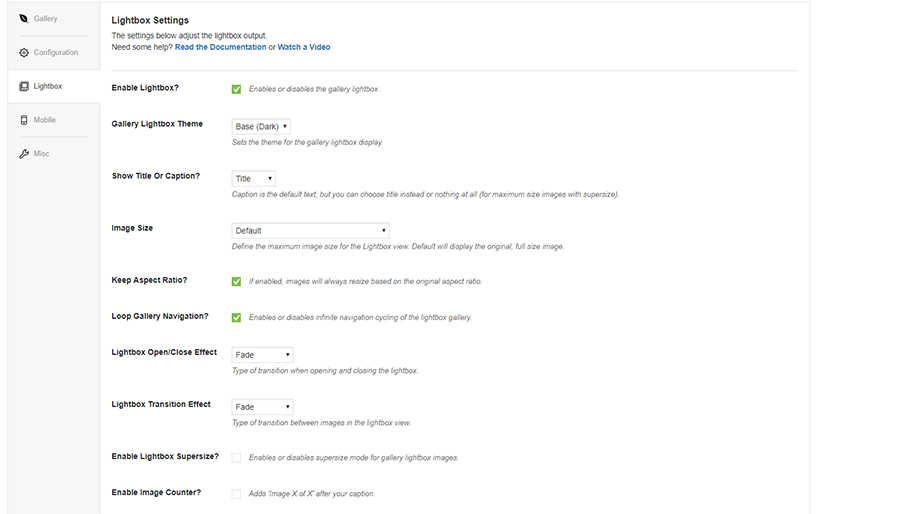Enable Lightbox Supersize checkbox
This screenshot has height=514, width=900.
point(237,458)
